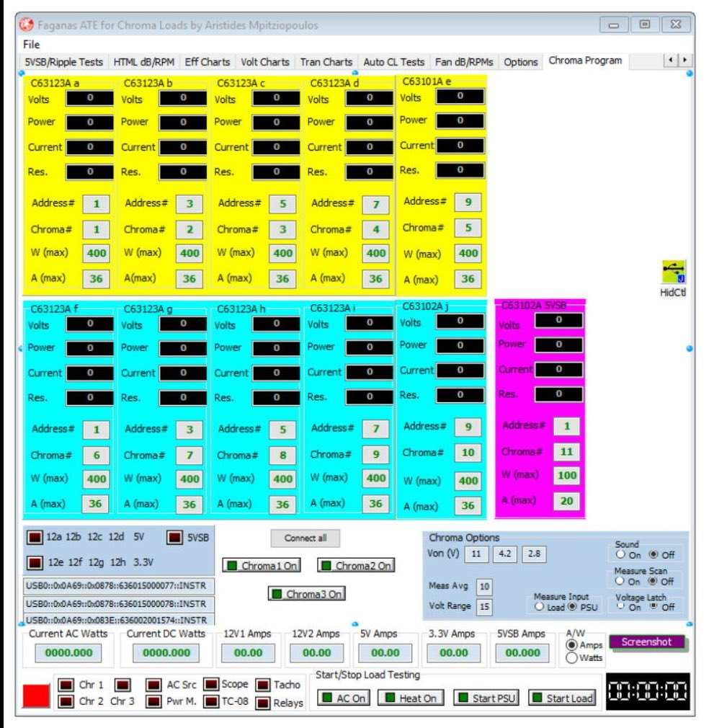Open the Volt Charts tab
Viewport: 709px width, 728px height.
point(265,62)
